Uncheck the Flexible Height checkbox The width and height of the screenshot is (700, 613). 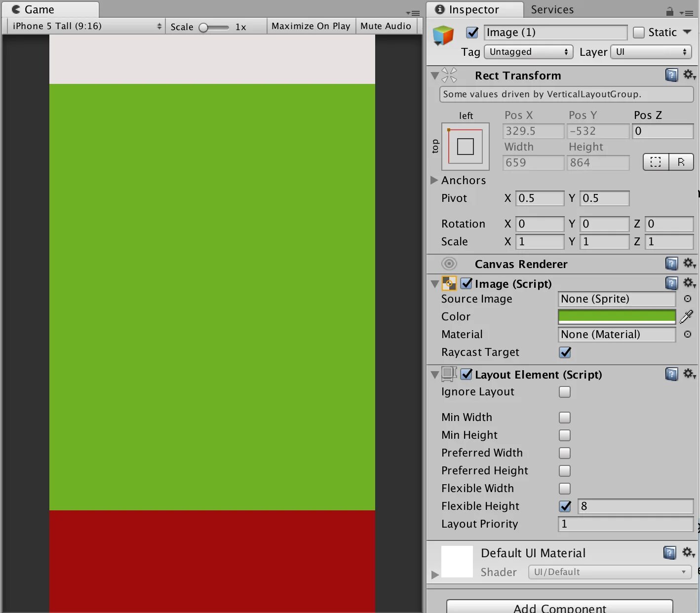coord(565,506)
